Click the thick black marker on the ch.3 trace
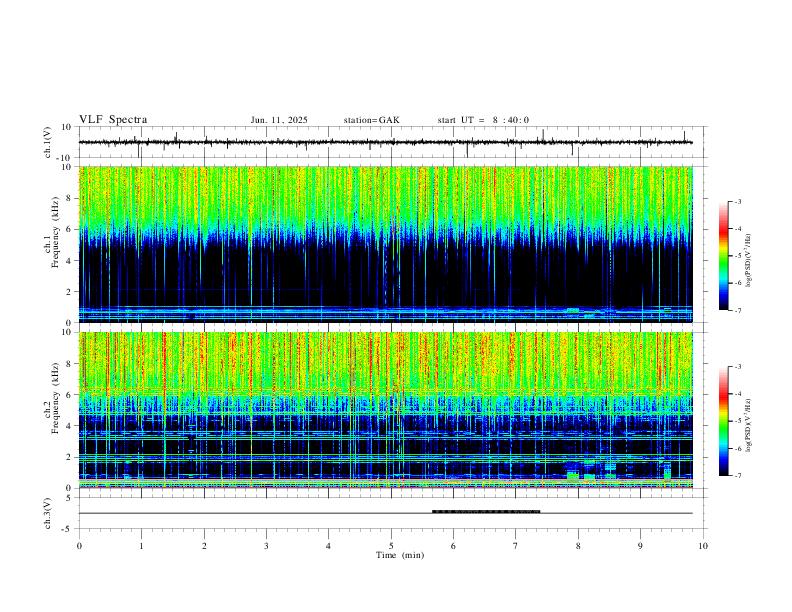This screenshot has width=792, height=612. tap(486, 512)
